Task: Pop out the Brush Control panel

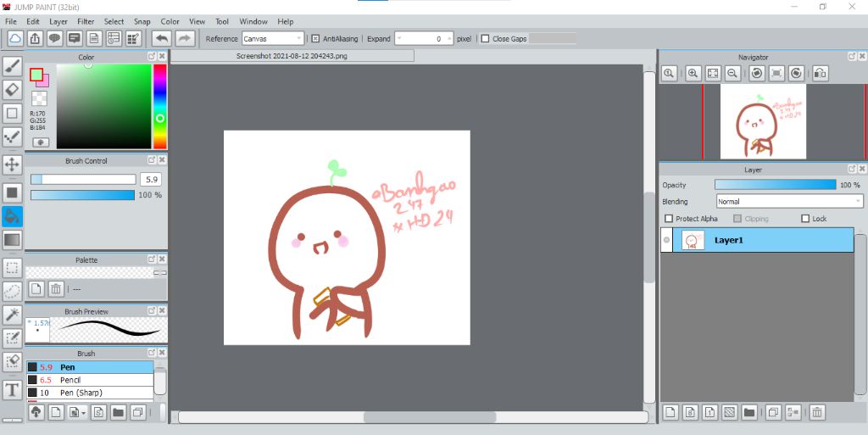Action: coord(152,160)
